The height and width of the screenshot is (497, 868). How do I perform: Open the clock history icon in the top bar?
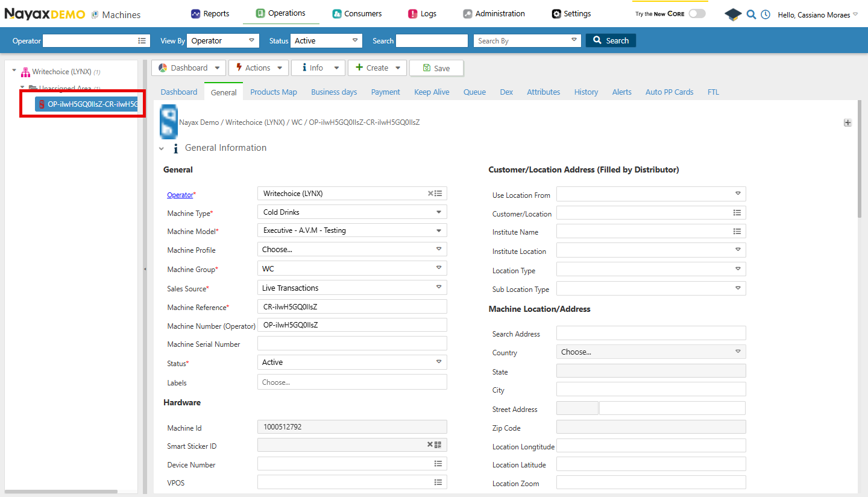(766, 14)
